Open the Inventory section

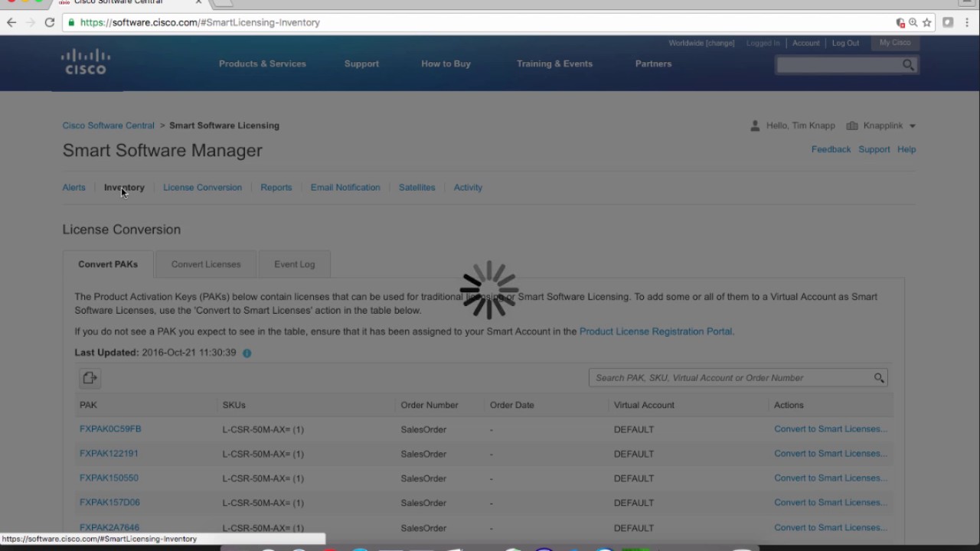coord(124,187)
